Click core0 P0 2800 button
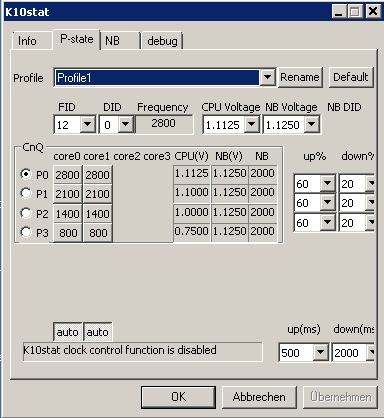This screenshot has height=418, width=384. pos(68,175)
